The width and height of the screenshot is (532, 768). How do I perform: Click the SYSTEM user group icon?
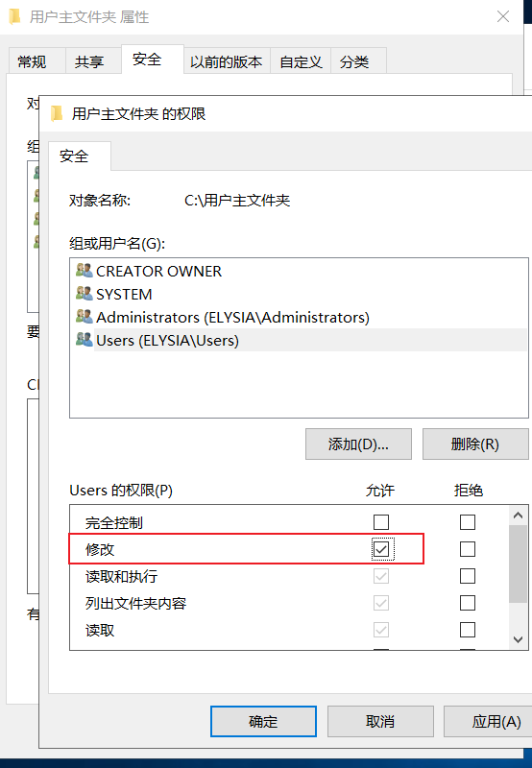pos(85,294)
